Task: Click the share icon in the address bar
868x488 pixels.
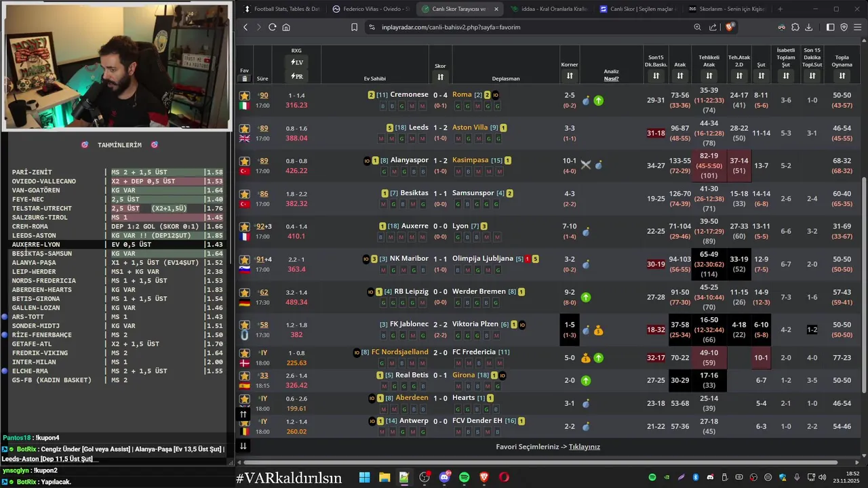Action: 713,27
